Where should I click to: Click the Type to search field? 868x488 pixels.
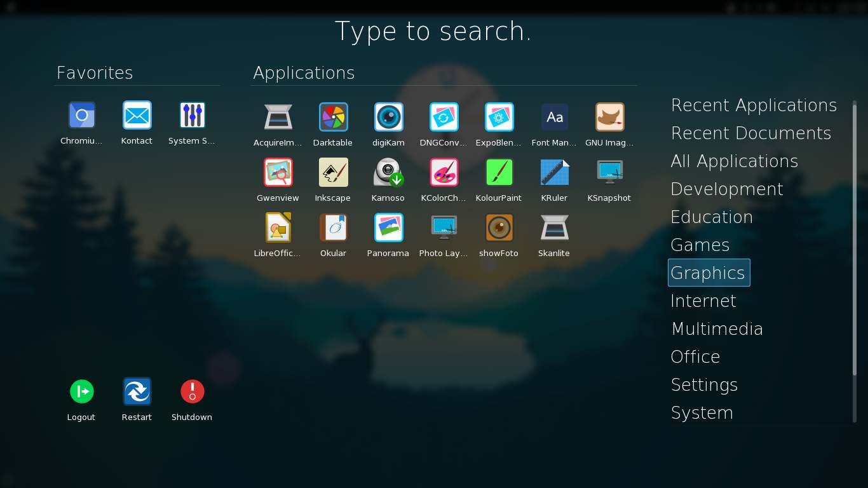pyautogui.click(x=433, y=31)
